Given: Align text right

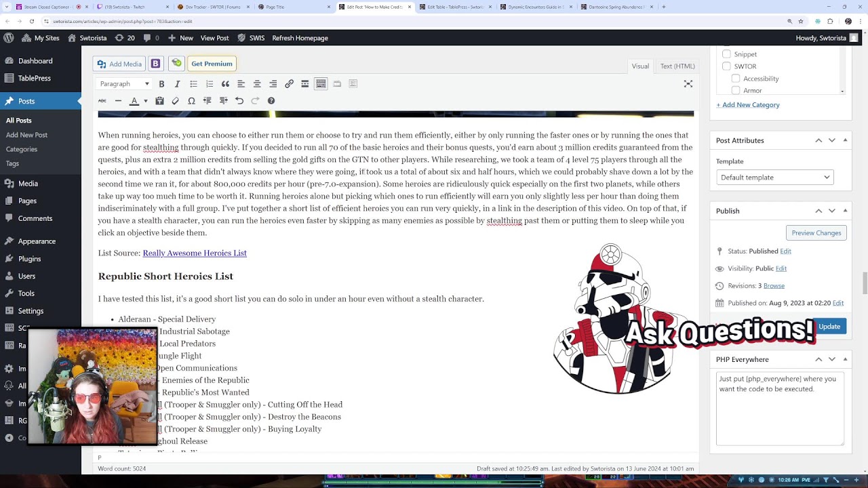Looking at the screenshot, I should coord(273,84).
